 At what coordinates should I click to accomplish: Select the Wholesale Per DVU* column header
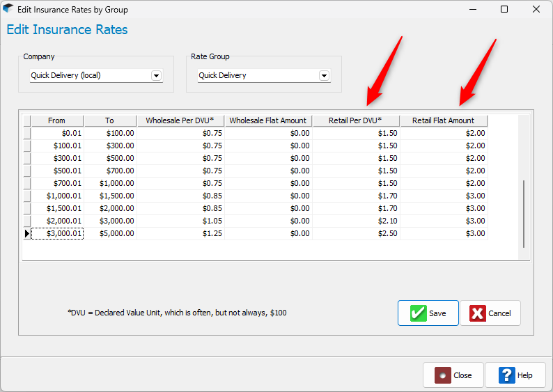coord(180,120)
